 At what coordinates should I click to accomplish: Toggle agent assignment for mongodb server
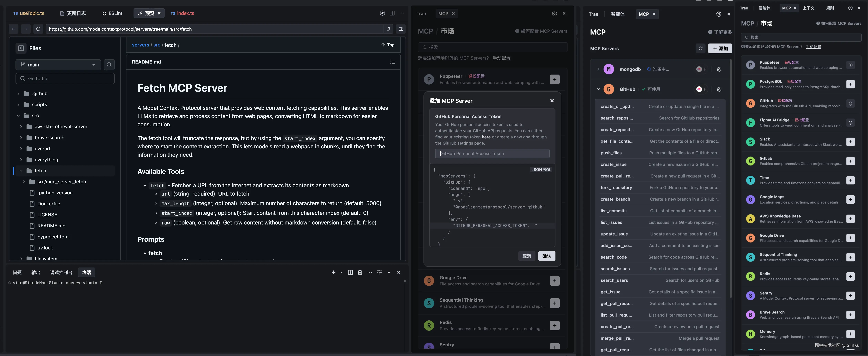pos(701,69)
